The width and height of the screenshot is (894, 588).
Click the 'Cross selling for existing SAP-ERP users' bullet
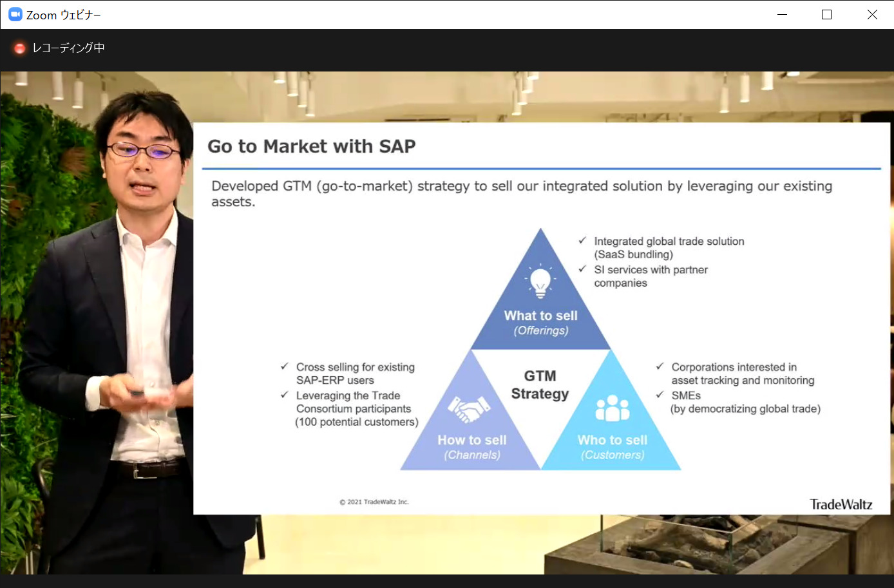(x=356, y=374)
